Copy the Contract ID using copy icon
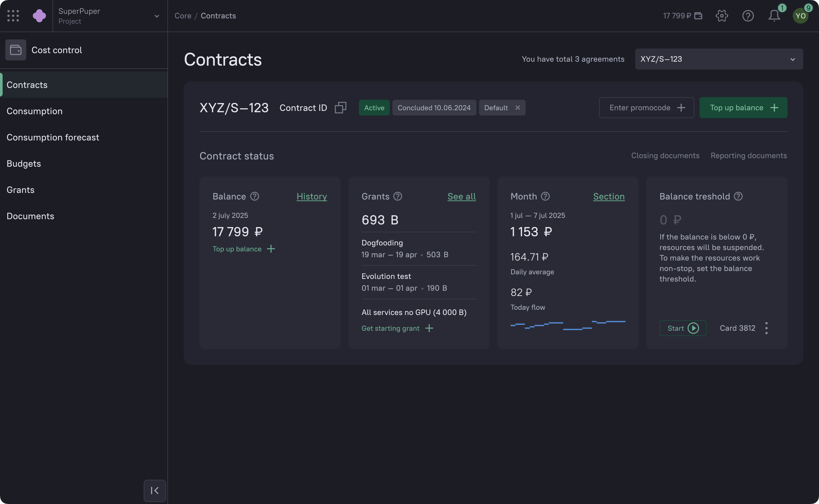Screen dimensions: 819x504 point(340,108)
